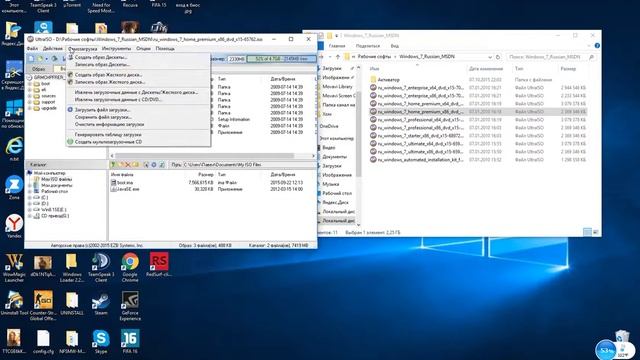
Task: Choose 'Извлечь загрузочные данные с CD/DVD...' entry
Action: [138, 100]
